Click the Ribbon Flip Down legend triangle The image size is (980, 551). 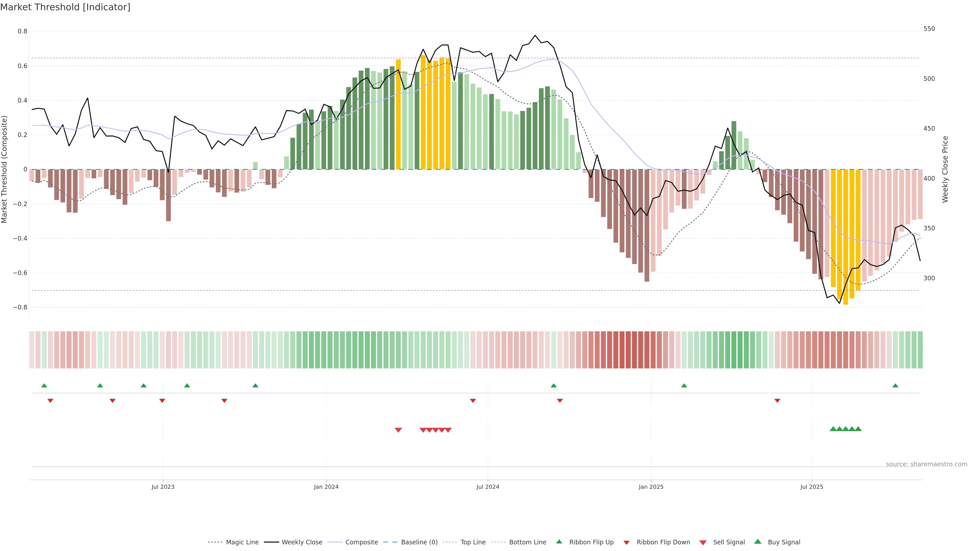(x=627, y=543)
